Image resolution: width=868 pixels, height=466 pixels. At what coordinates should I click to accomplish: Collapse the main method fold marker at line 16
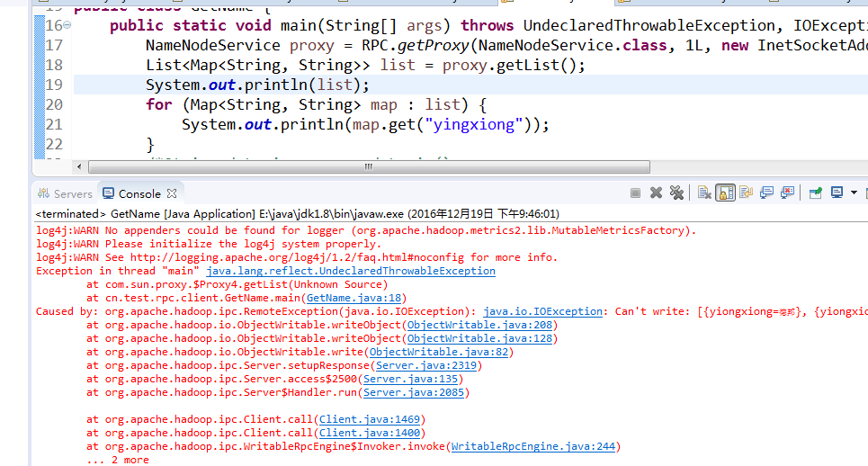[67, 25]
